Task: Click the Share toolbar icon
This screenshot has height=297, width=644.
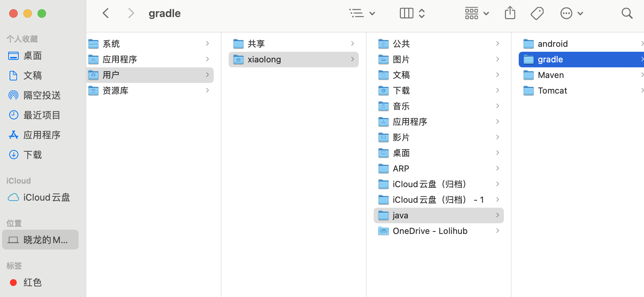Action: tap(510, 13)
